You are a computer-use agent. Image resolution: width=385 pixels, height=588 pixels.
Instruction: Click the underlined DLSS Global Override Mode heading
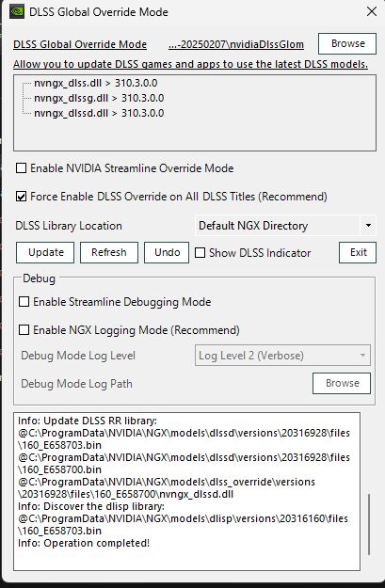pyautogui.click(x=80, y=44)
